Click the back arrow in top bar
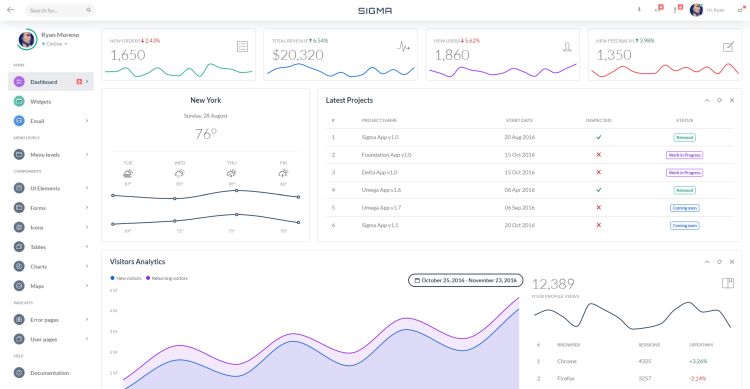 point(10,10)
